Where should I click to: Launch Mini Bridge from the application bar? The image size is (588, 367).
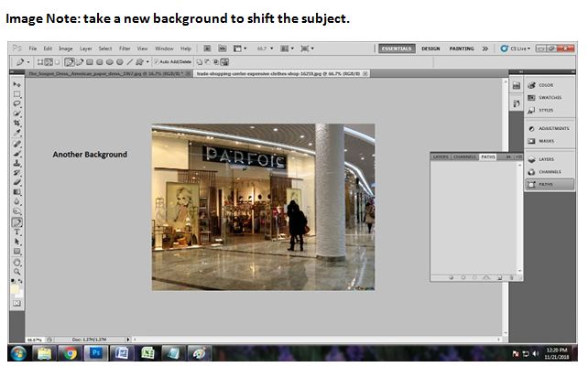pyautogui.click(x=223, y=49)
